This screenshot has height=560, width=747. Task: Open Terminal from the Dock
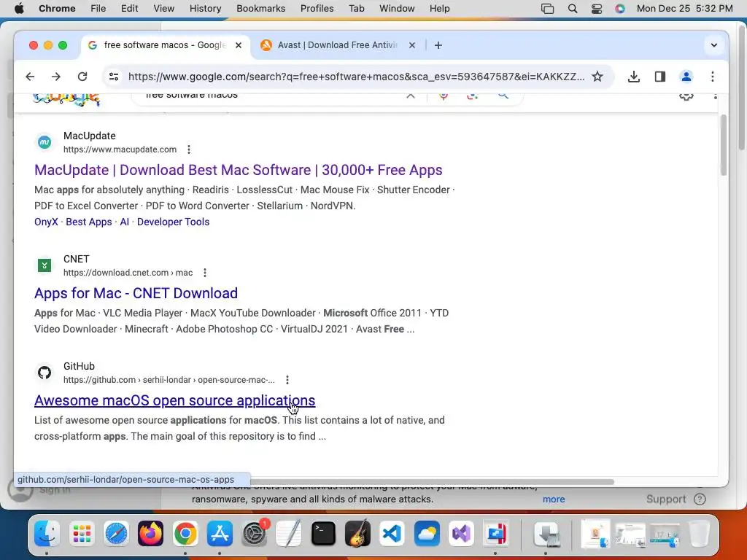pos(323,533)
